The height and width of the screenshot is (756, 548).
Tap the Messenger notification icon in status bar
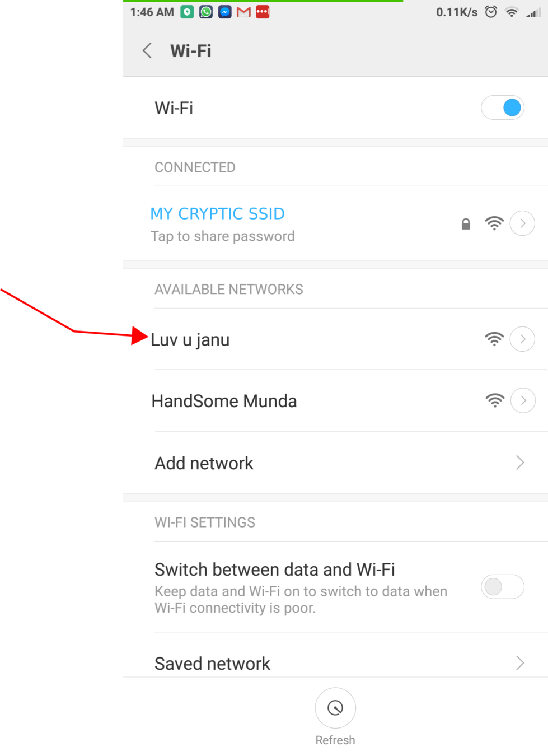click(225, 12)
